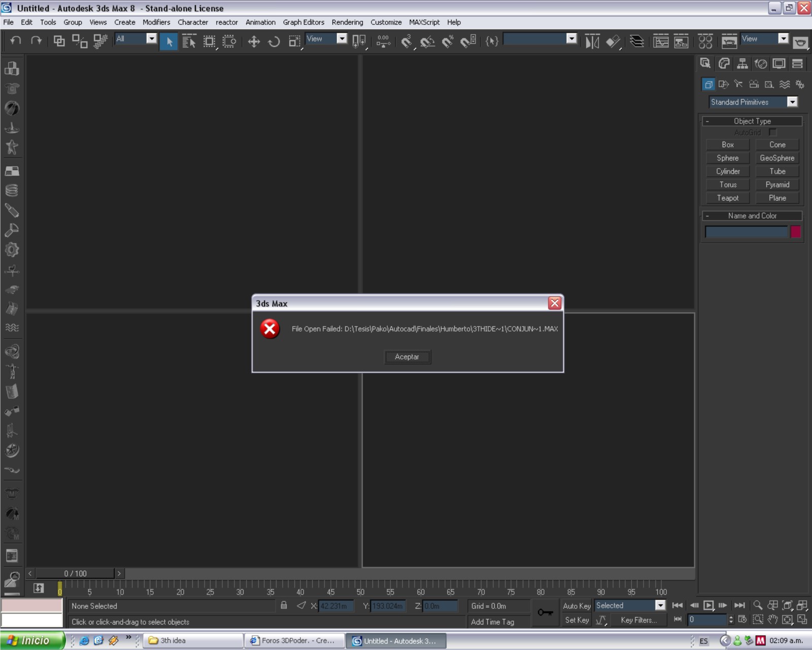The image size is (812, 650).
Task: Click the current frame spinner arrows
Action: pyautogui.click(x=731, y=620)
